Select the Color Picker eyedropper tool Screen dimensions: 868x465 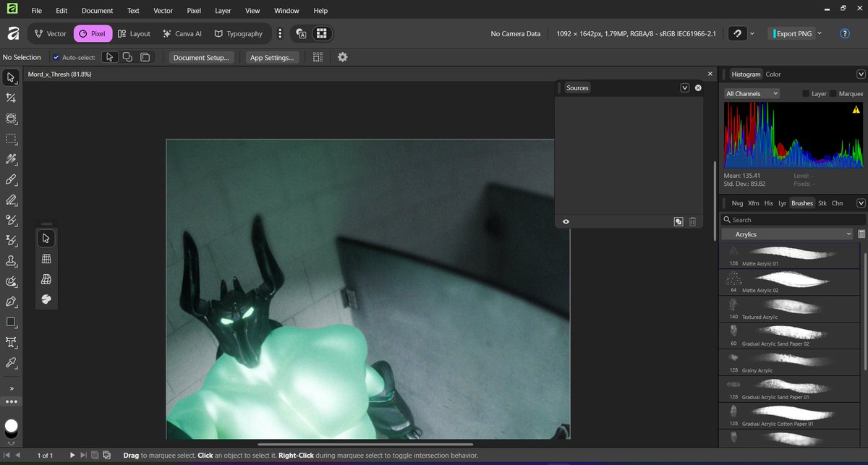point(11,362)
